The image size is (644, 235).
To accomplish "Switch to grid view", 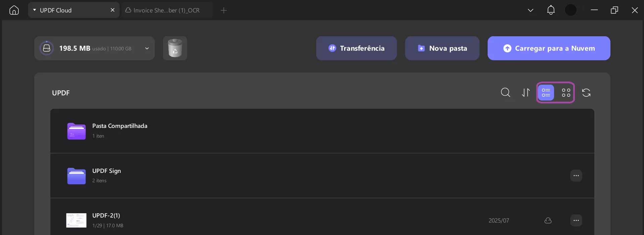I will (566, 92).
